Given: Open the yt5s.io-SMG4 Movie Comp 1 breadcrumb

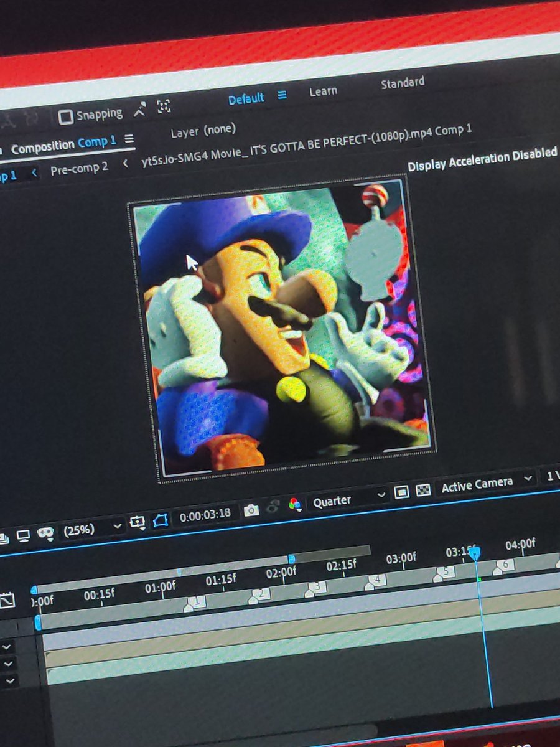Looking at the screenshot, I should 306,145.
